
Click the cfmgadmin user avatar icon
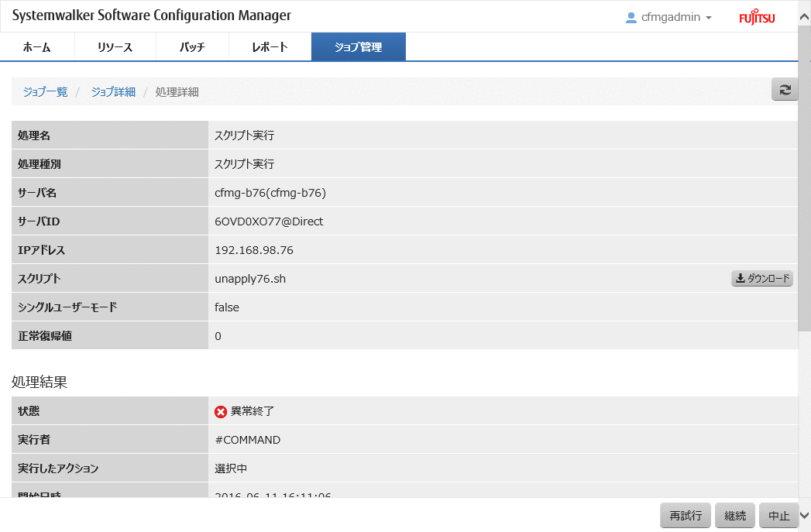pos(631,18)
